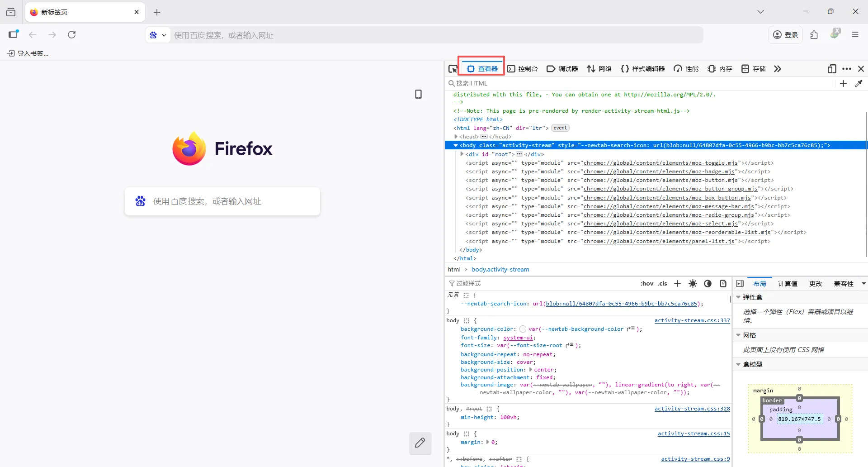Image resolution: width=868 pixels, height=467 pixels.
Task: Go back to the previous page
Action: pos(33,35)
